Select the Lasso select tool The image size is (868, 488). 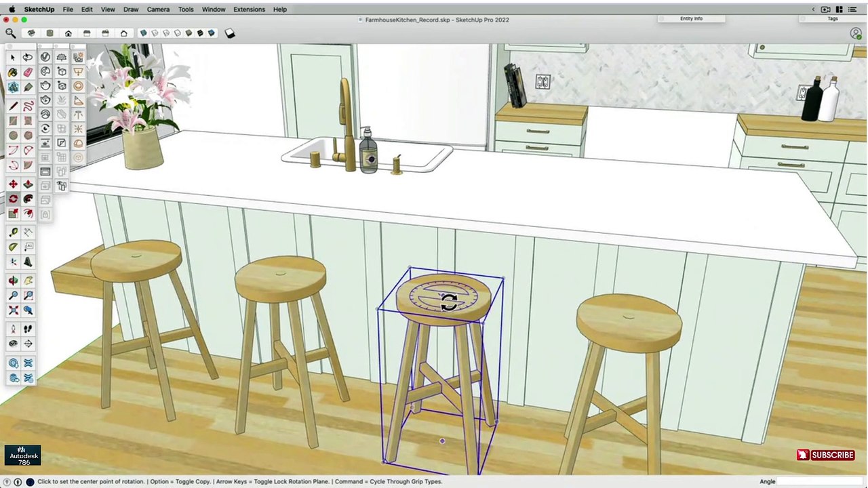tap(28, 58)
